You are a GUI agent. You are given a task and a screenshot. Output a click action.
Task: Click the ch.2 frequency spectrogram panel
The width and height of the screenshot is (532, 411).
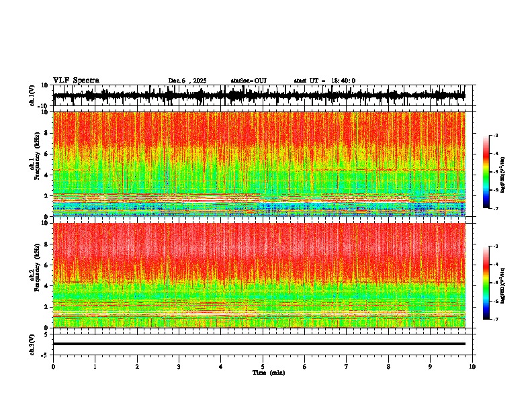tap(259, 275)
